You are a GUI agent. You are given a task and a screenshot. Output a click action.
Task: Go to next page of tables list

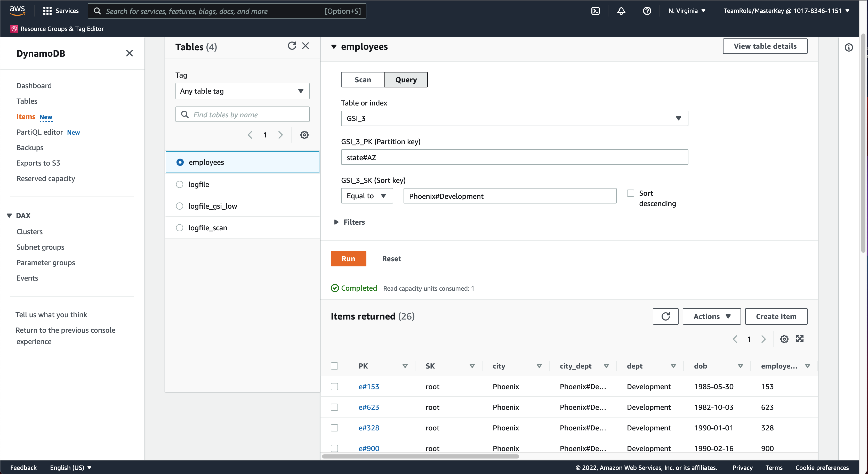pos(280,135)
